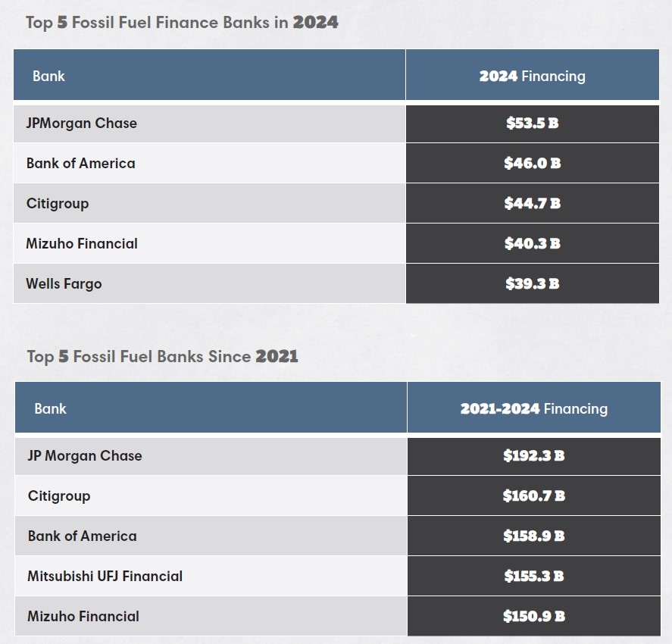Select the $160.7 B Citigroup value
Screen dimensions: 672x644
click(534, 496)
